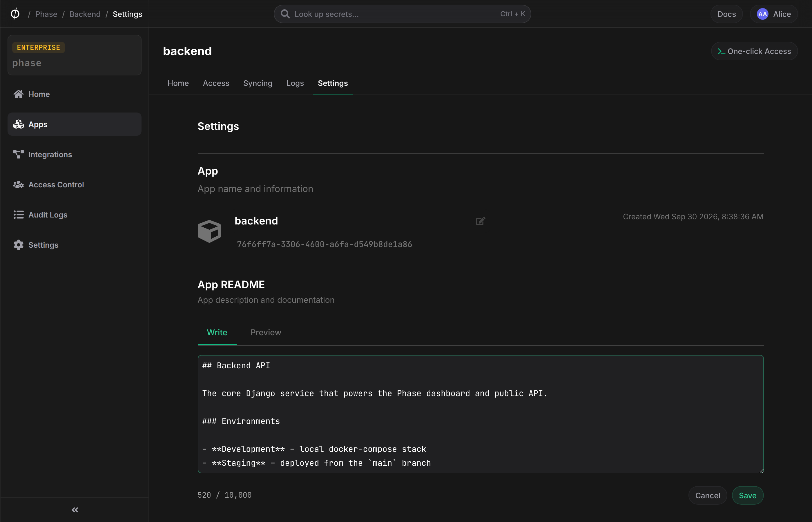
Task: Focus the Look up secrets search field
Action: click(x=402, y=14)
